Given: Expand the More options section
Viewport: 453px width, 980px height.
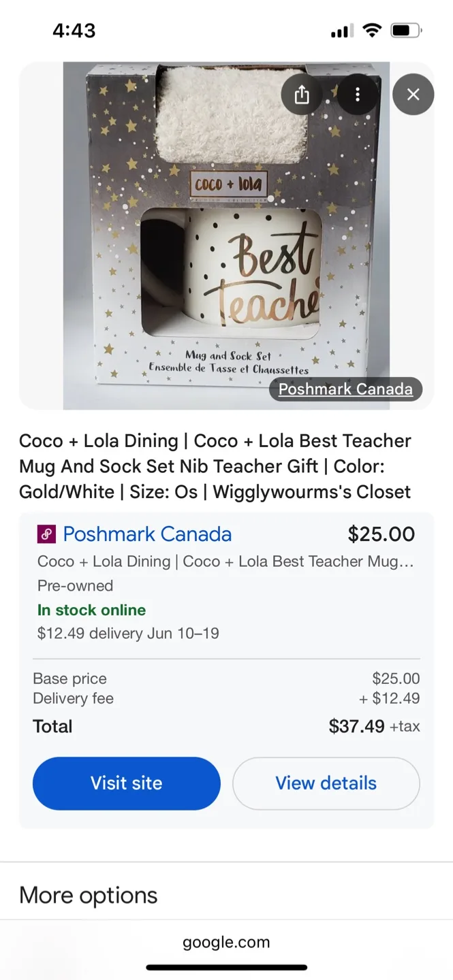Looking at the screenshot, I should tap(88, 894).
